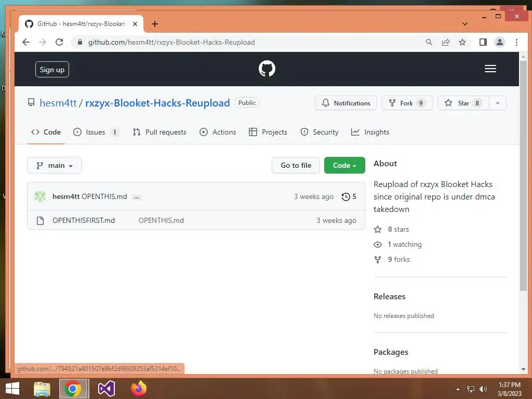Click the zoom magnifier icon in address bar

point(429,42)
